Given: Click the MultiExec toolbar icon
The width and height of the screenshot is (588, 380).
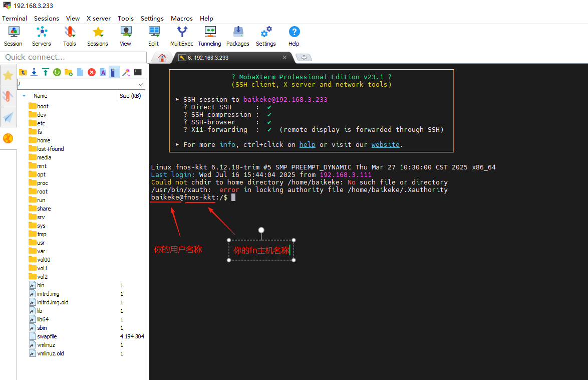Looking at the screenshot, I should point(181,36).
